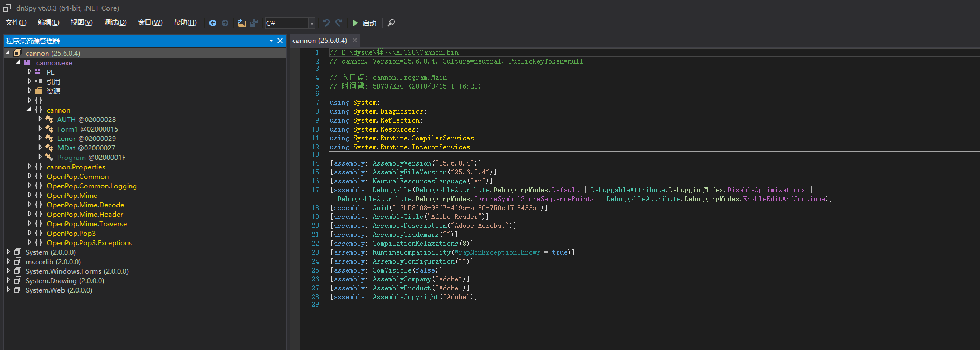Collapse the cannon namespace node
This screenshot has height=350, width=980.
click(30, 110)
